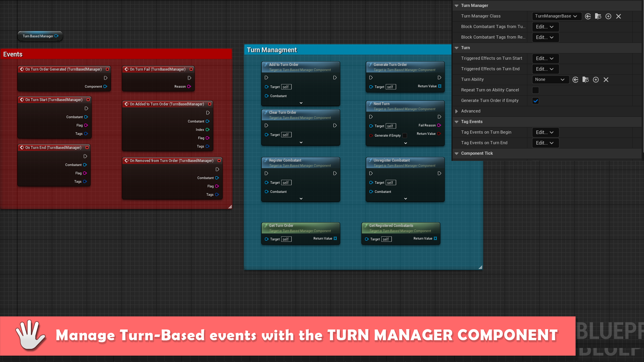Image resolution: width=644 pixels, height=362 pixels.
Task: Uncheck Generate Turn Order if Empty
Action: point(536,101)
